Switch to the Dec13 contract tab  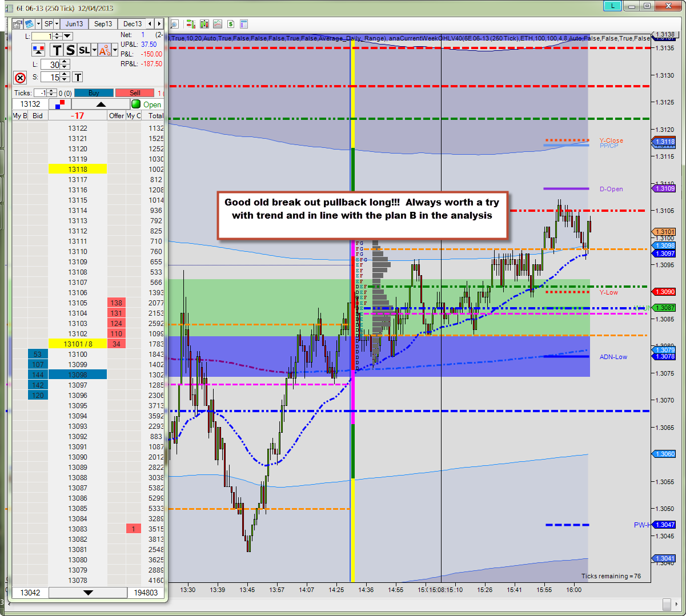click(x=133, y=24)
